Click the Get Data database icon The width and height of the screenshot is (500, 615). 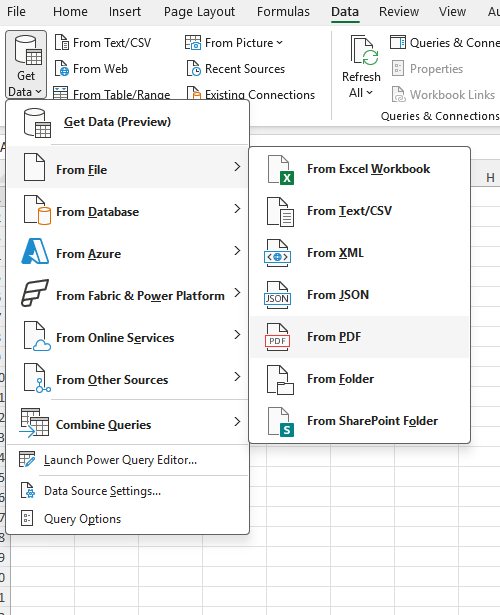(28, 50)
